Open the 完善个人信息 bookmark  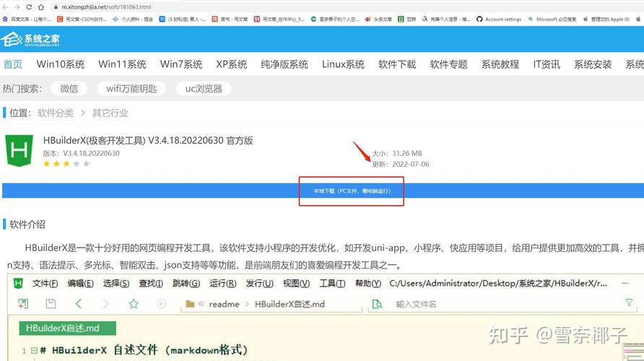pyautogui.click(x=446, y=19)
